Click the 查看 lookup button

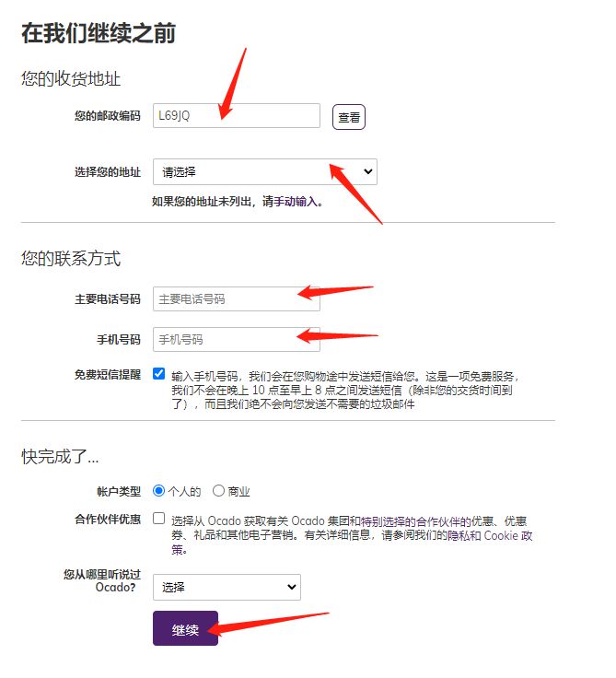tap(348, 117)
